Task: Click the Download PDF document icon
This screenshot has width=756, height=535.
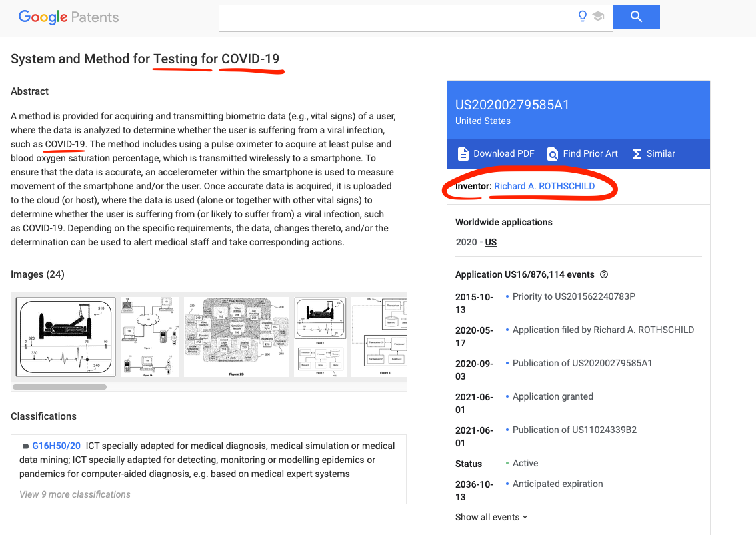Action: pyautogui.click(x=463, y=154)
